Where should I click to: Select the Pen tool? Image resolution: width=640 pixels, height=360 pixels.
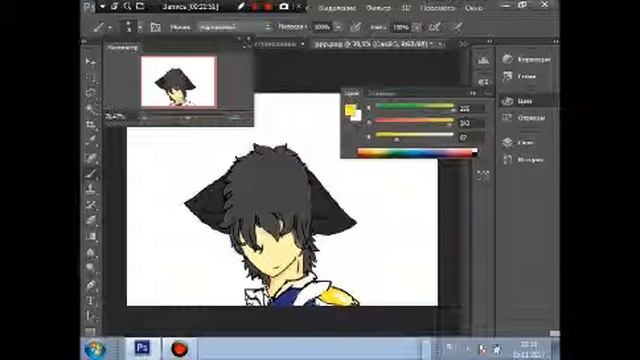click(91, 285)
